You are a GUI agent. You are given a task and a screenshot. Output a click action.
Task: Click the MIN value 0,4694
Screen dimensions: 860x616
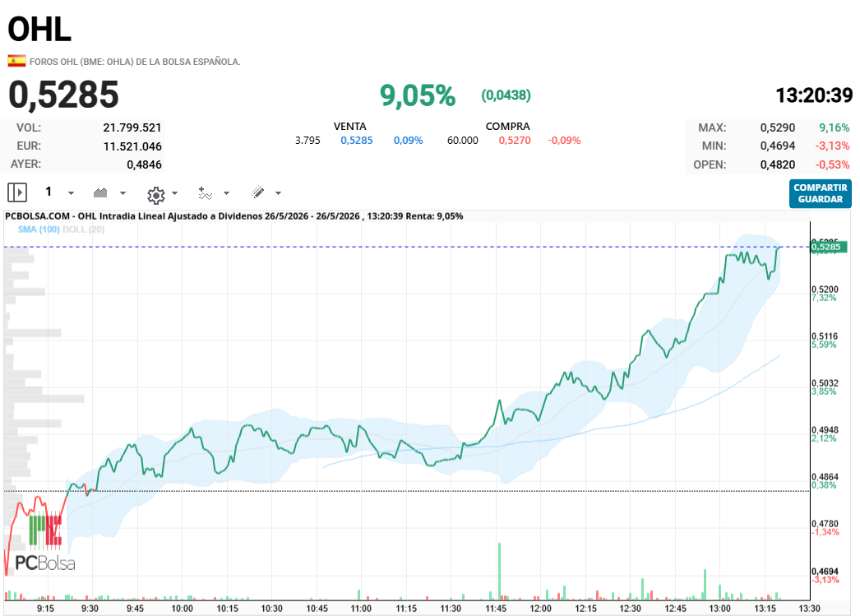[777, 146]
